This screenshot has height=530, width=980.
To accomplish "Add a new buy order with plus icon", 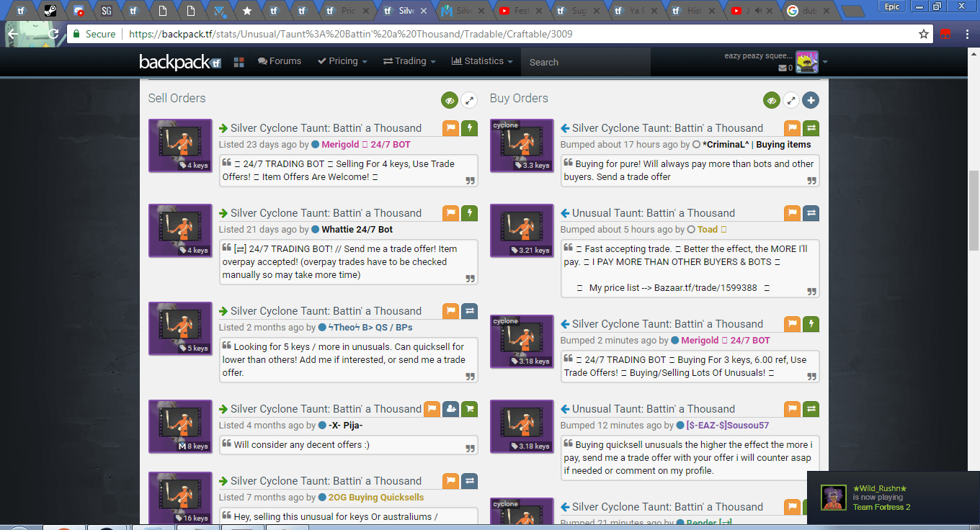I will point(811,101).
